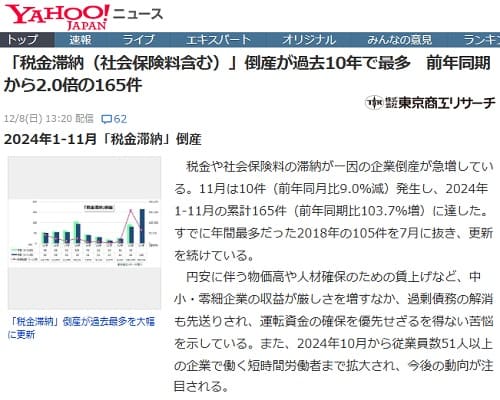Open the オリジナル tab

point(309,40)
